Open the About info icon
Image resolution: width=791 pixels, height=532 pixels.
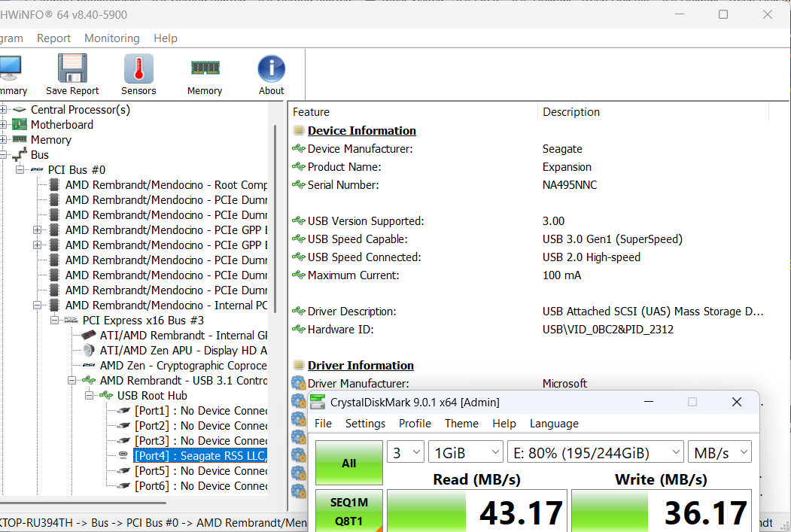(x=271, y=69)
